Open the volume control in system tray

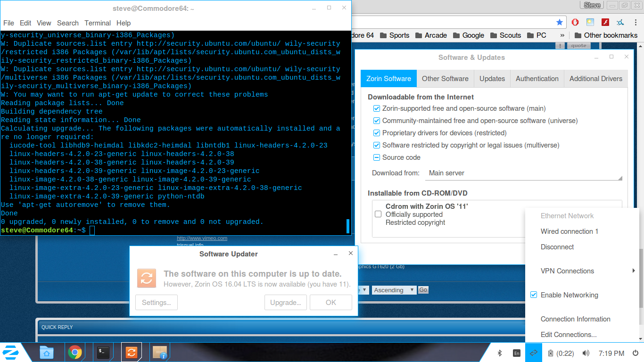click(x=586, y=353)
